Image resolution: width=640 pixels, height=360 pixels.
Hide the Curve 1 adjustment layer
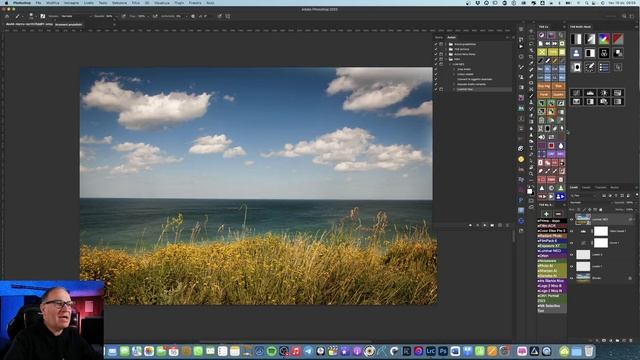click(x=571, y=243)
